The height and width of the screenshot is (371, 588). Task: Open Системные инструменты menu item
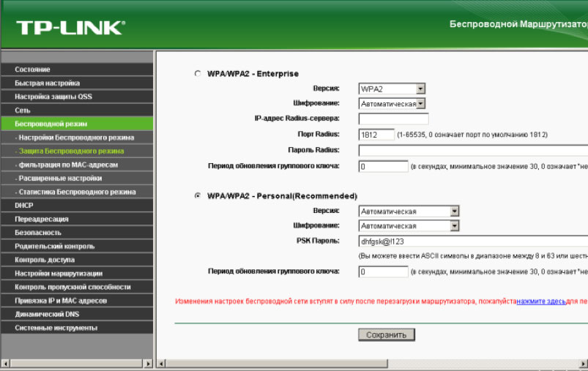pyautogui.click(x=77, y=328)
